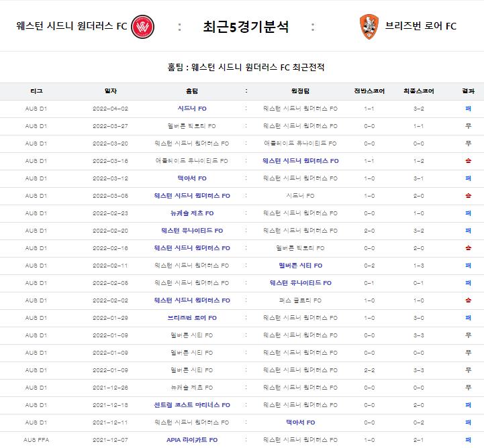Click the 패 result in 2022-04-02 row
The image size is (484, 448).
coord(469,109)
